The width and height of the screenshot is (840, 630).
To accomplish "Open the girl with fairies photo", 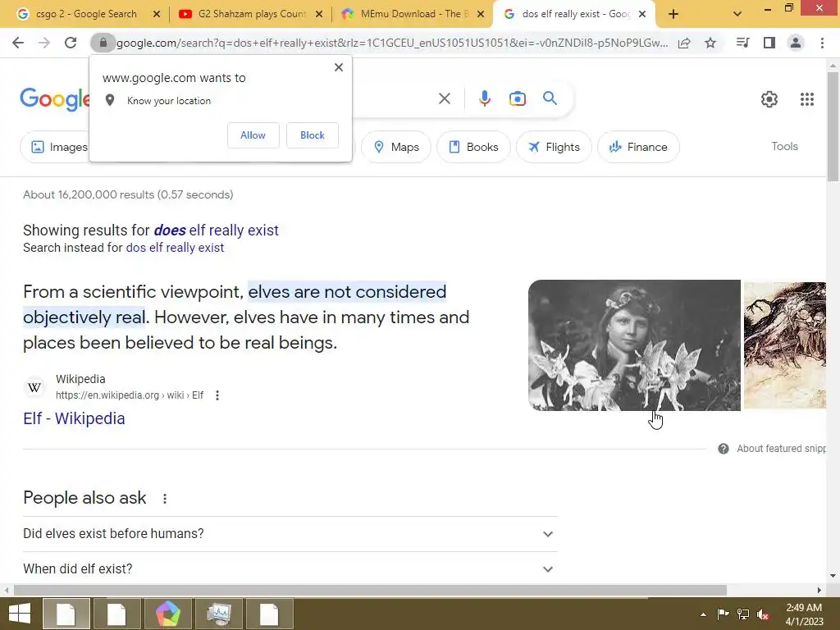I will point(634,345).
